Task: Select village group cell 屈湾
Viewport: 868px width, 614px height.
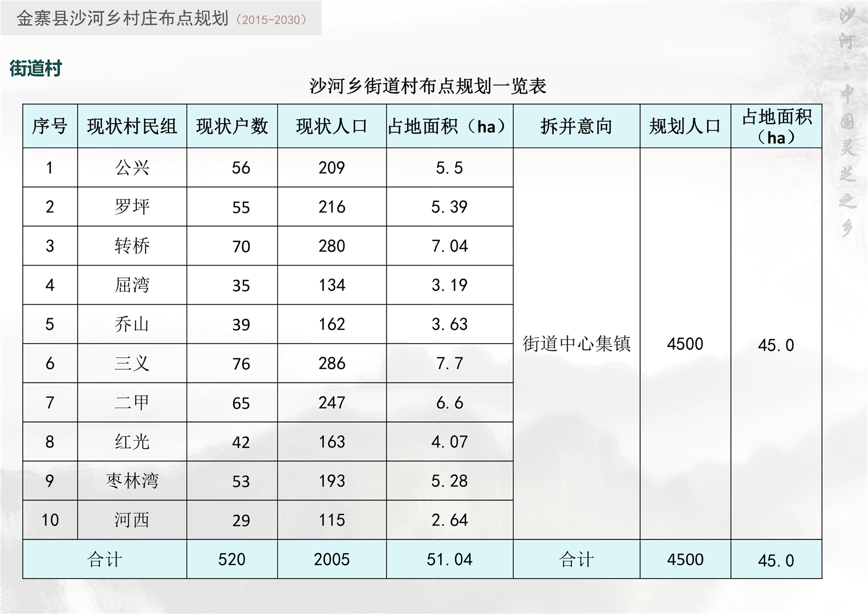Action: click(132, 285)
